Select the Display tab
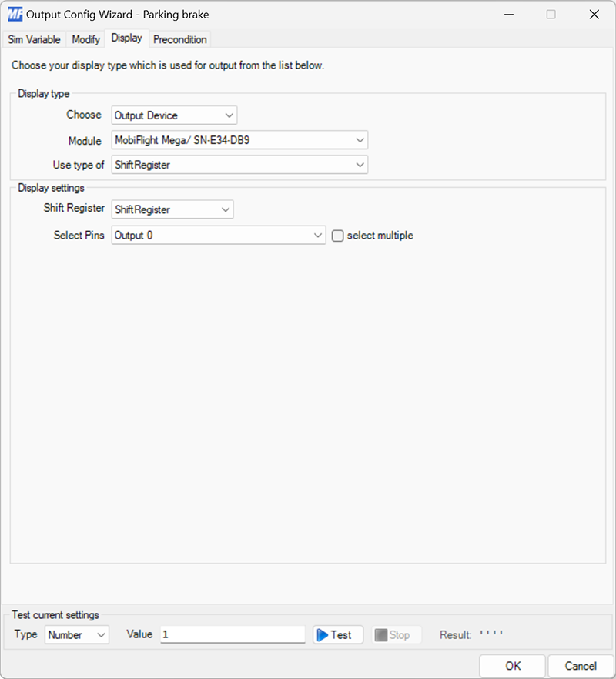Viewport: 616px width, 679px height. coord(126,38)
